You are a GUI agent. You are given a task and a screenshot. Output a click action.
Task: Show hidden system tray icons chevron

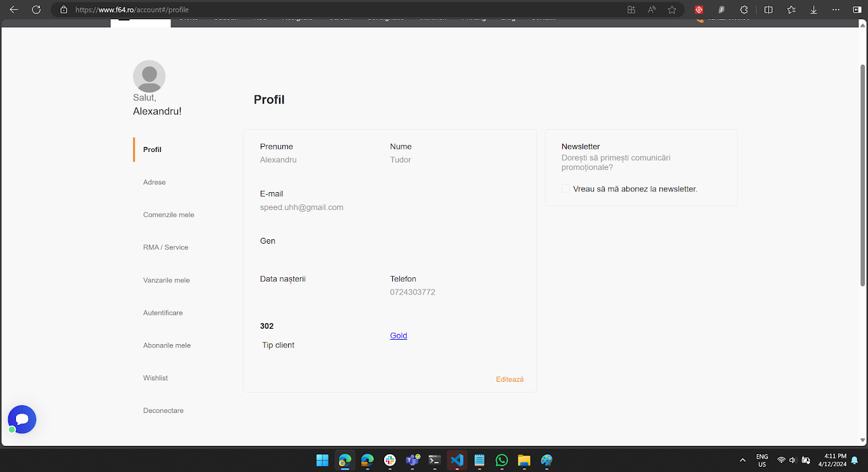coord(743,460)
